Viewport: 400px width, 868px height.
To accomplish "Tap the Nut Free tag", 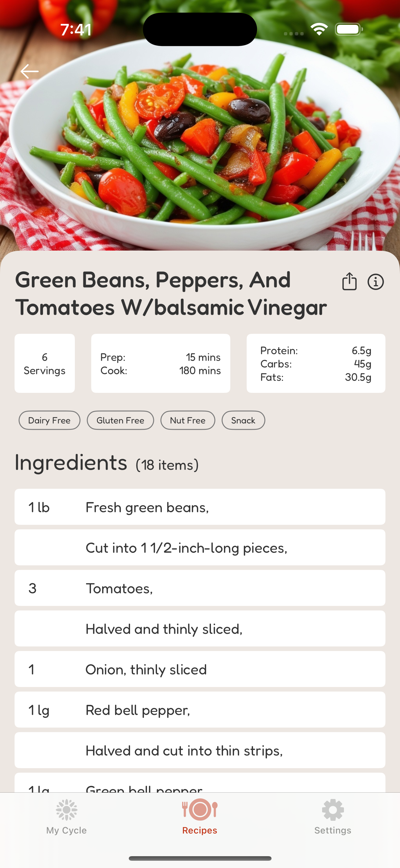I will point(188,420).
